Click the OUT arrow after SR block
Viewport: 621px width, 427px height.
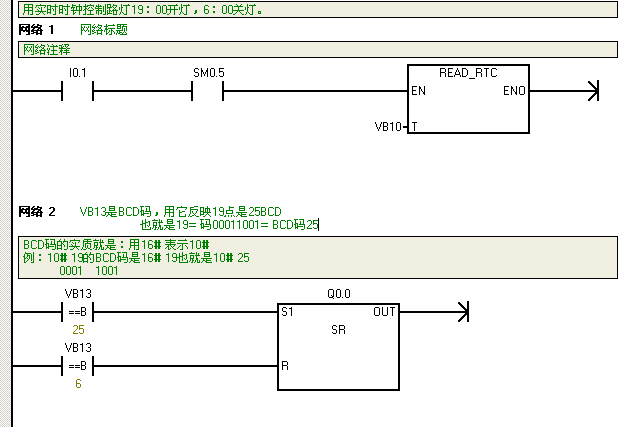click(x=461, y=311)
